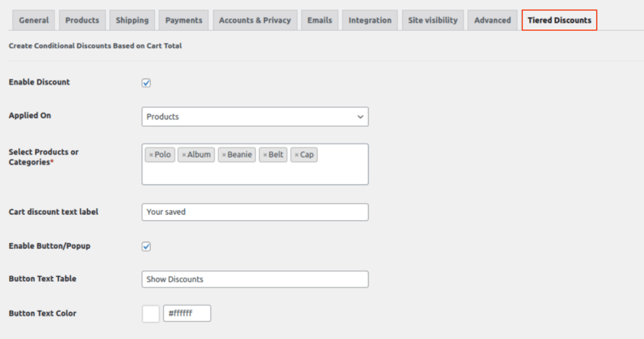The image size is (644, 339).
Task: Go to the Shipping tab
Action: [x=132, y=20]
